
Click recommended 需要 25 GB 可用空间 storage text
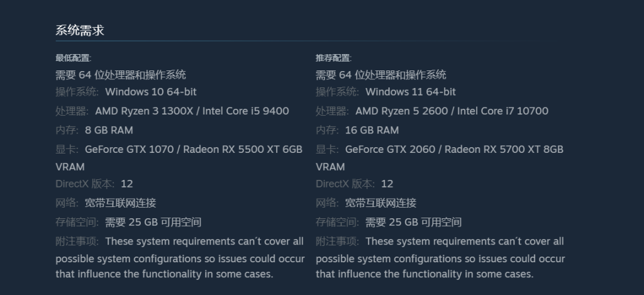click(414, 222)
